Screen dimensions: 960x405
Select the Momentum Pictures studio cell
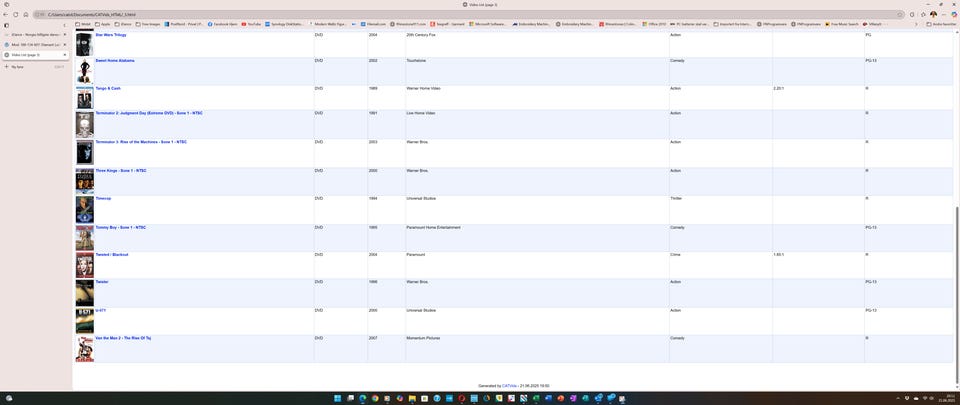point(537,349)
